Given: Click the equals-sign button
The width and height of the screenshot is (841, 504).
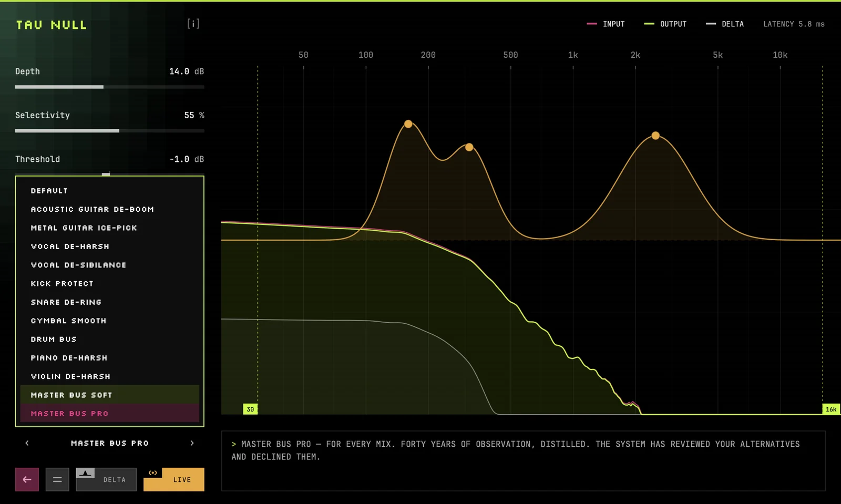Looking at the screenshot, I should click(x=57, y=479).
